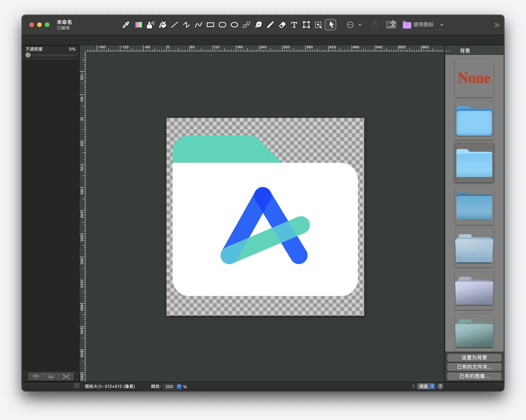526x420 pixels.
Task: Click the zoom value field showing 200
Action: [x=169, y=386]
